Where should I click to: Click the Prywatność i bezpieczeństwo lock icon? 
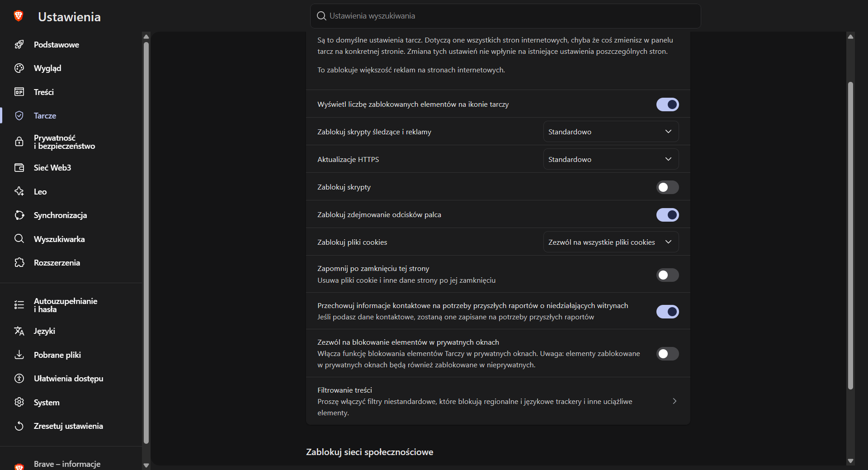pyautogui.click(x=19, y=142)
